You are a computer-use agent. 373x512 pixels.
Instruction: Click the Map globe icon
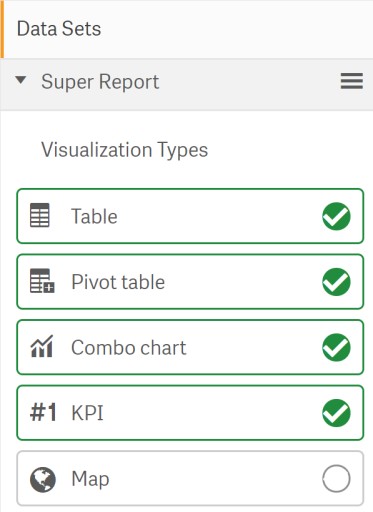coord(43,480)
